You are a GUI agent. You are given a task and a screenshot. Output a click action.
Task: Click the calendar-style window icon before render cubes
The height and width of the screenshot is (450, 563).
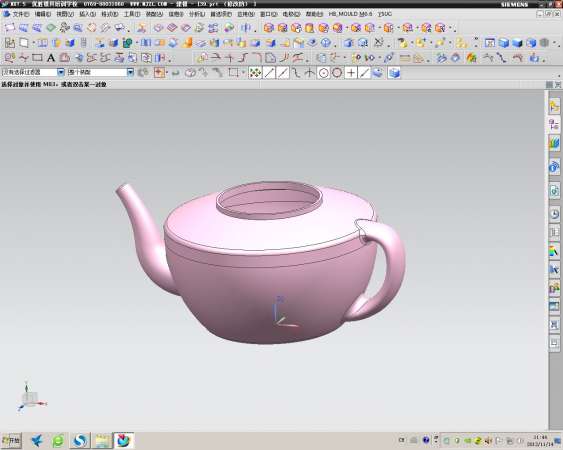[490, 43]
